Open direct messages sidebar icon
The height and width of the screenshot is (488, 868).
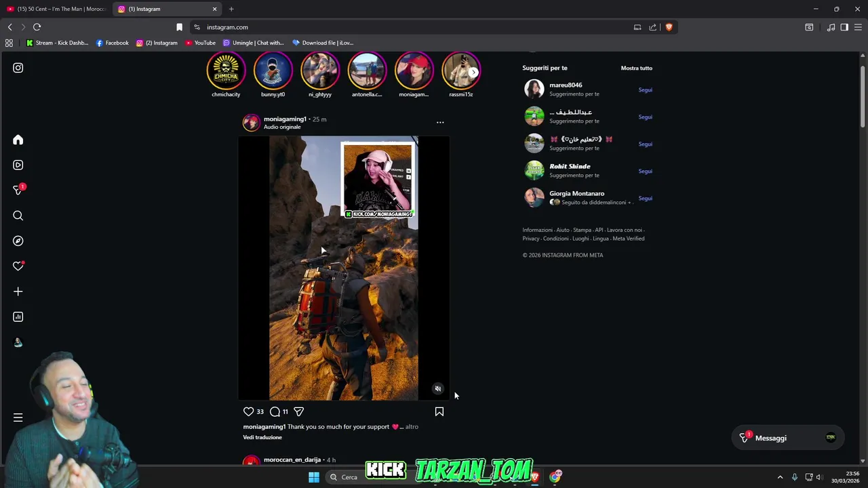point(18,190)
